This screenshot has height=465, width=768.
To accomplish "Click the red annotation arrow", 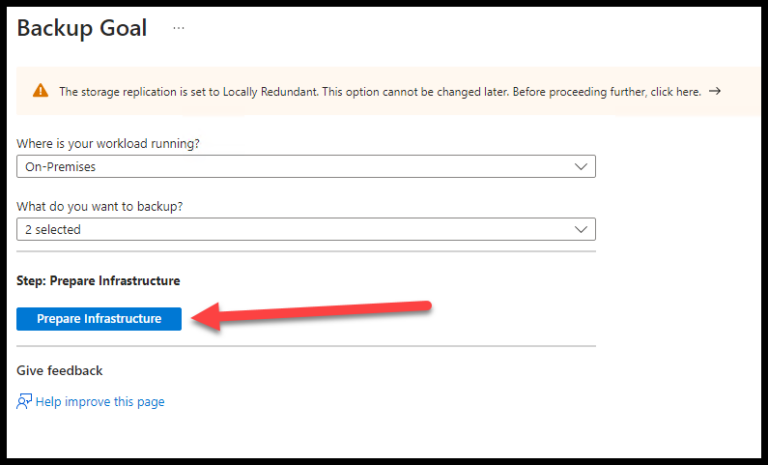I will (x=310, y=313).
